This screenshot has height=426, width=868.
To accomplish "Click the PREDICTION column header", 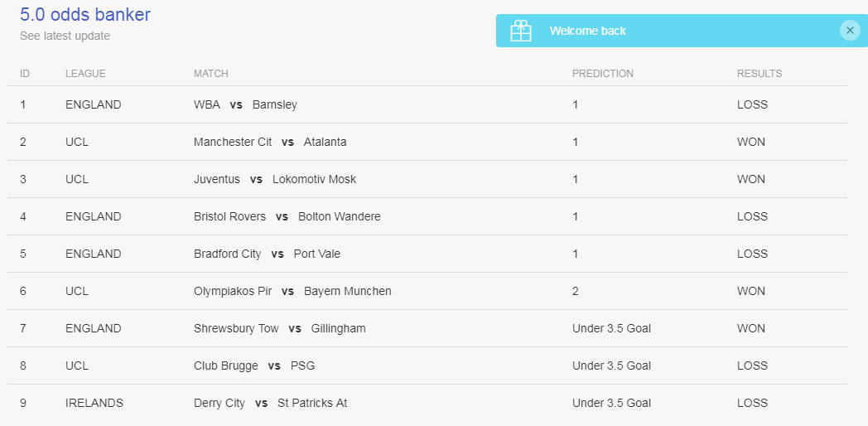I will tap(602, 74).
